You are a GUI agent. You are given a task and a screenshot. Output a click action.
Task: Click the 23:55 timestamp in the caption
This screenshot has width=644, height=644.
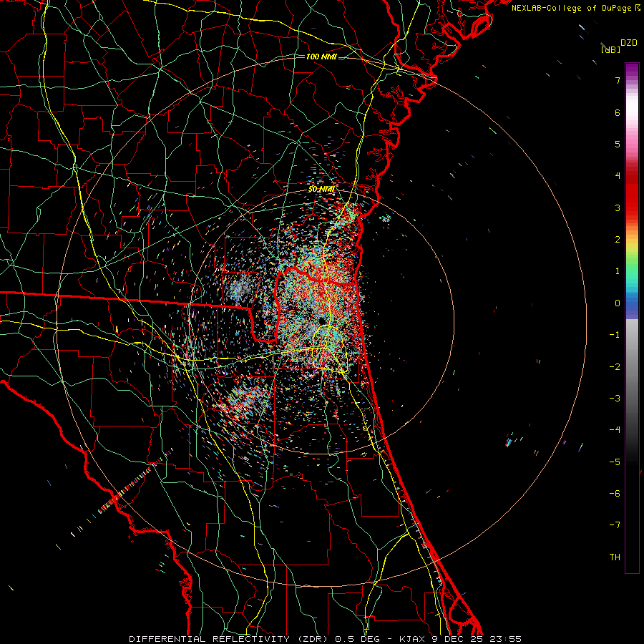[x=505, y=639]
